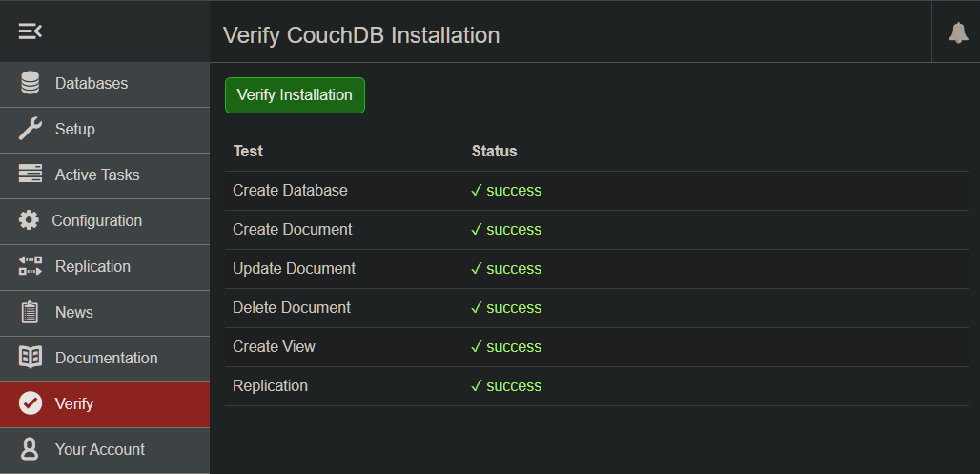This screenshot has height=474, width=980.
Task: Click the Replication test success status
Action: coord(506,385)
